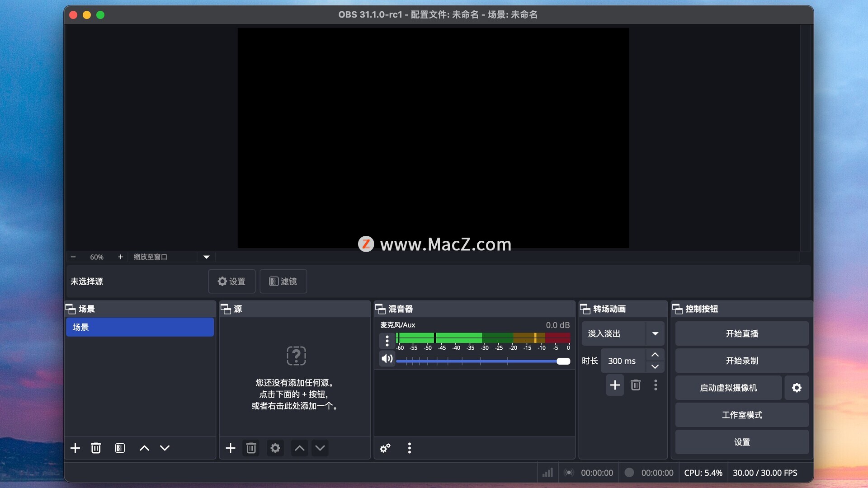
Task: Float the 转场动画 dock panel icon
Action: point(585,309)
